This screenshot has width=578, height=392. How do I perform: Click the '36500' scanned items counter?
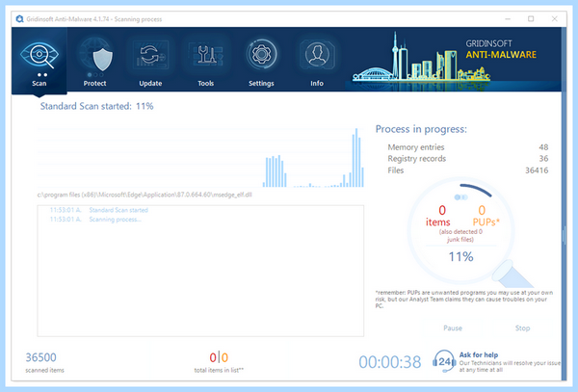(40, 357)
